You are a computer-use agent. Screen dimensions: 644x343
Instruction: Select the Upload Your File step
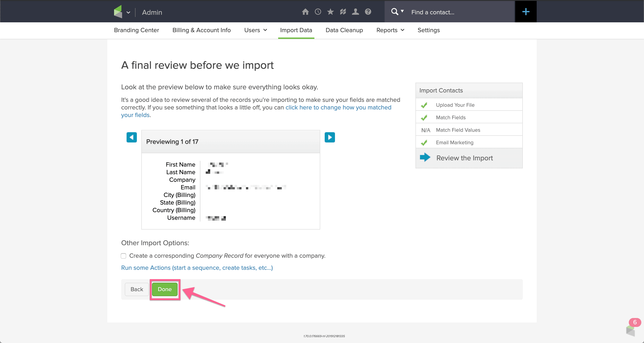coord(469,105)
